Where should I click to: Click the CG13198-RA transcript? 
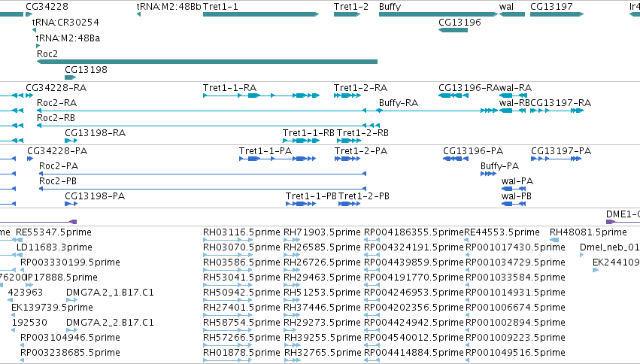pyautogui.click(x=71, y=141)
